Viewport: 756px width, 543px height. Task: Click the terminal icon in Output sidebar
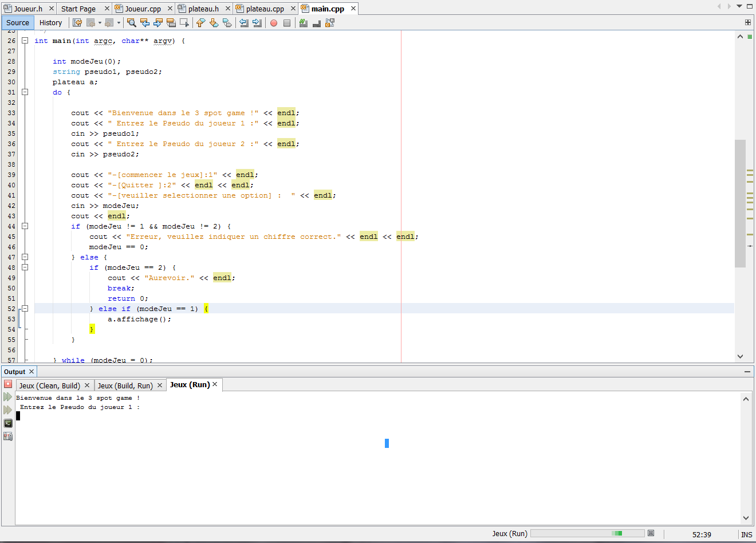[x=8, y=423]
